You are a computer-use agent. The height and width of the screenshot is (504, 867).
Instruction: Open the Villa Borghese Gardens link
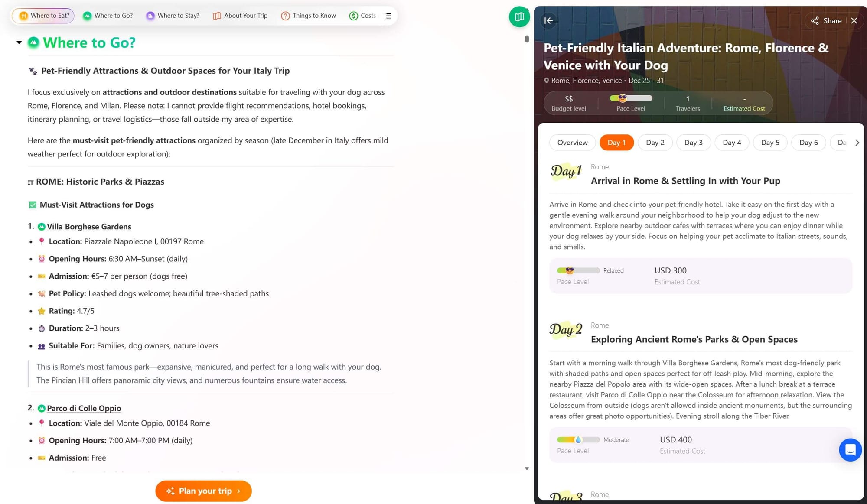89,227
